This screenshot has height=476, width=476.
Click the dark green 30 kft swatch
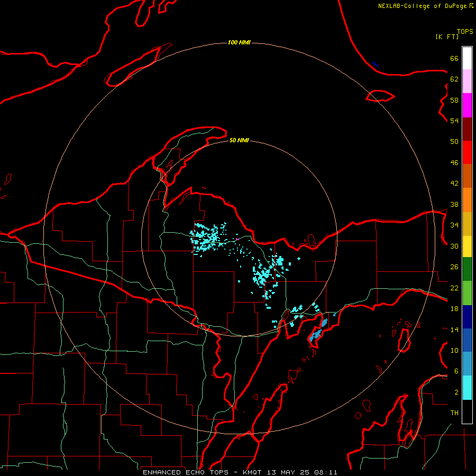coord(467,269)
